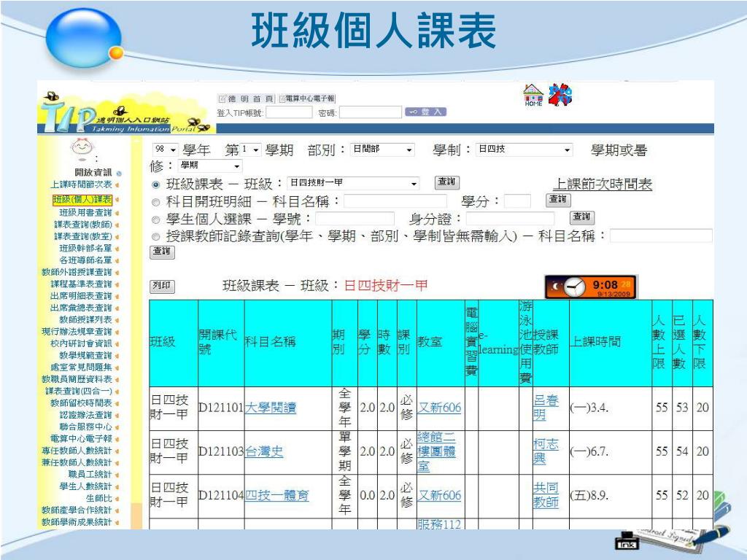
Task: Click the 學分 input field
Action: [x=517, y=201]
